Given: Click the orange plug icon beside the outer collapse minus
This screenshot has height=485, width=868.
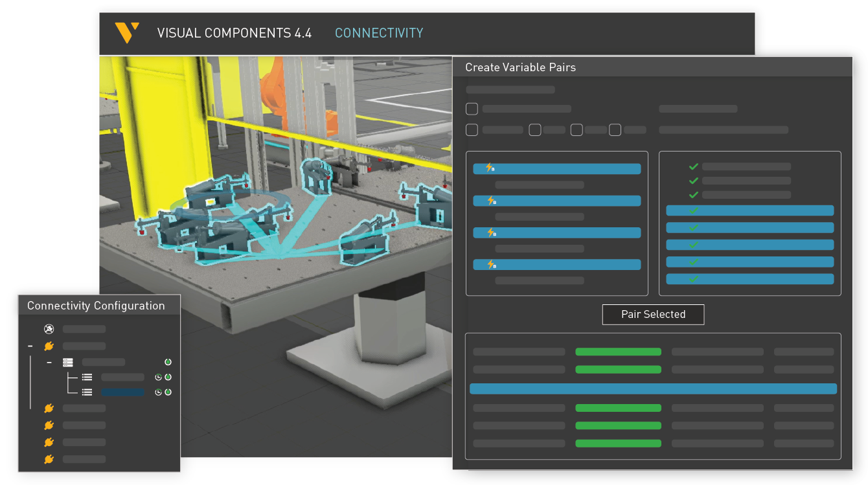Looking at the screenshot, I should 49,346.
